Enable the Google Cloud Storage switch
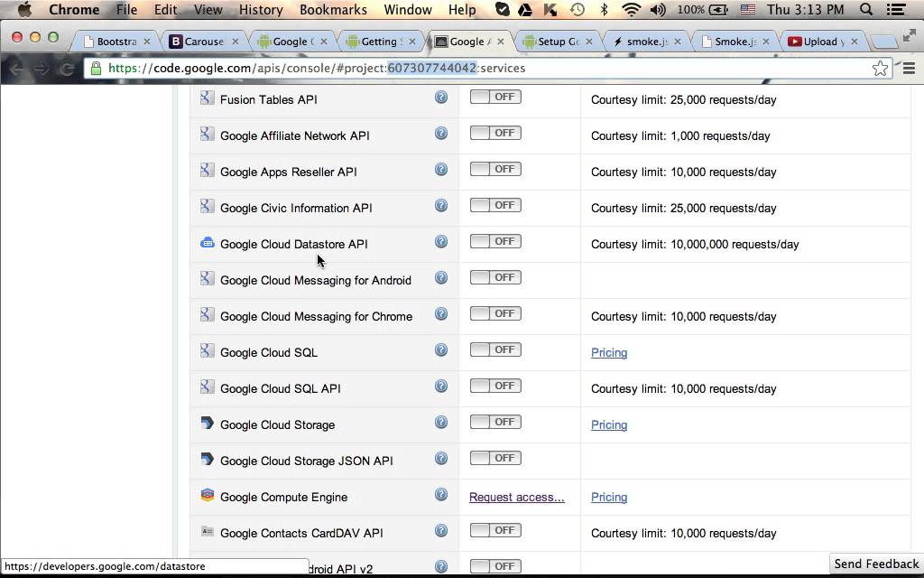 click(495, 422)
